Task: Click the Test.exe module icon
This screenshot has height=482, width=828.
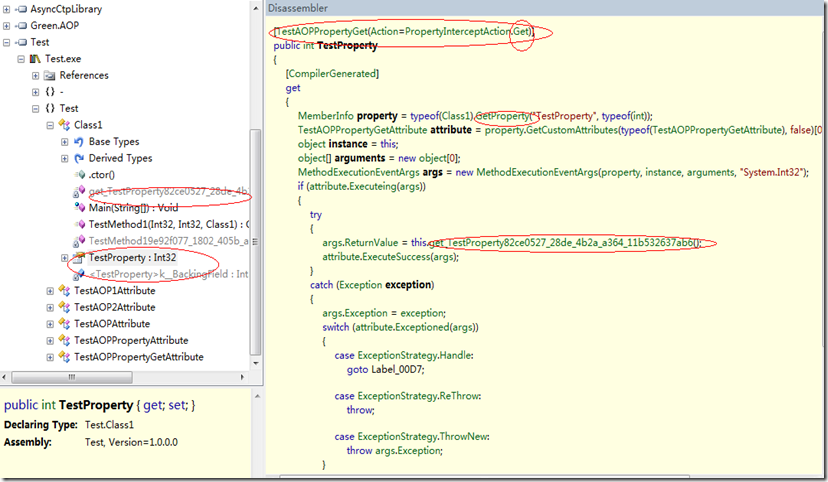Action: [35, 59]
